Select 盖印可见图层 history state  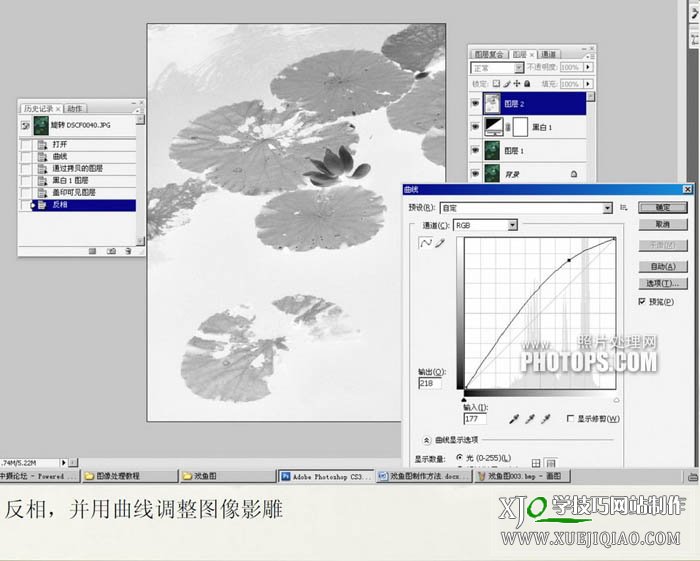[84, 193]
